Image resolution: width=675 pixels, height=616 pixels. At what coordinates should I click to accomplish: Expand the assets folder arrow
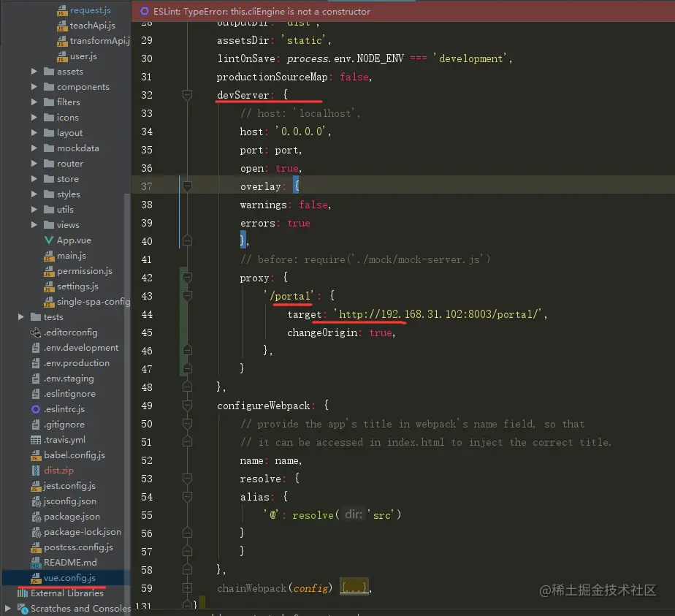[34, 72]
